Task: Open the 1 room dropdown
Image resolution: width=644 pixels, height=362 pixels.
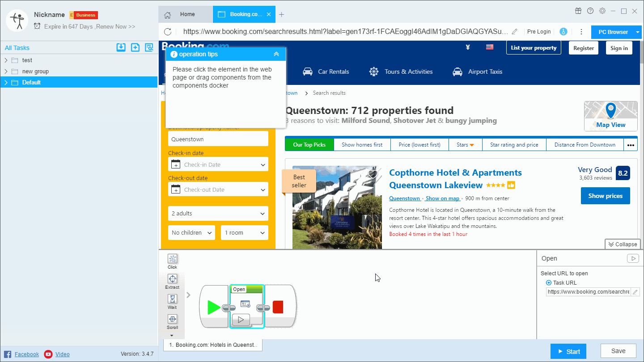Action: pyautogui.click(x=245, y=232)
